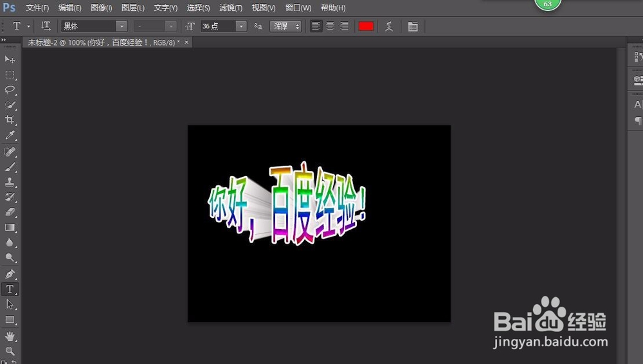The width and height of the screenshot is (643, 364).
Task: Toggle text orientation icon
Action: [x=46, y=26]
